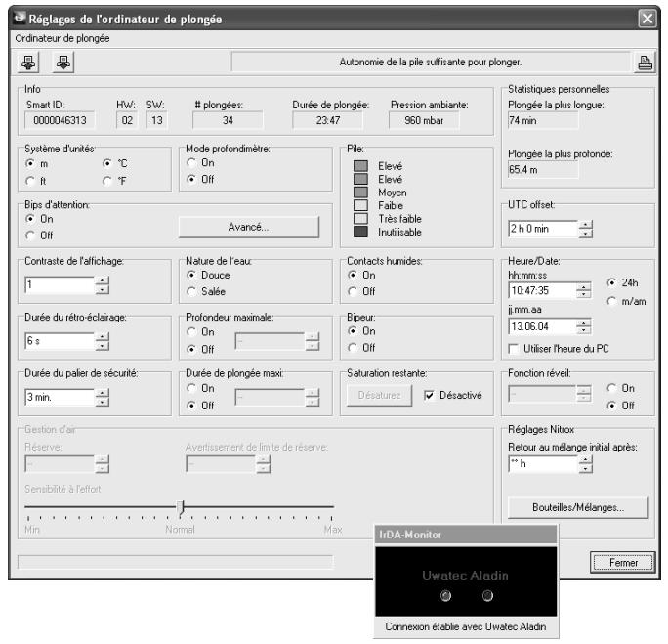
Task: Click the Moyen battery level swatch
Action: (360, 193)
